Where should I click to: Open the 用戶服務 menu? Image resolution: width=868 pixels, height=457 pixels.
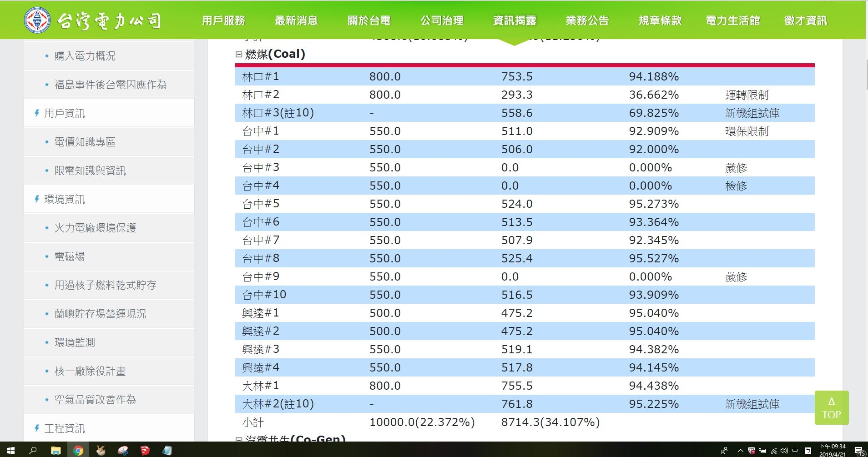tap(223, 20)
